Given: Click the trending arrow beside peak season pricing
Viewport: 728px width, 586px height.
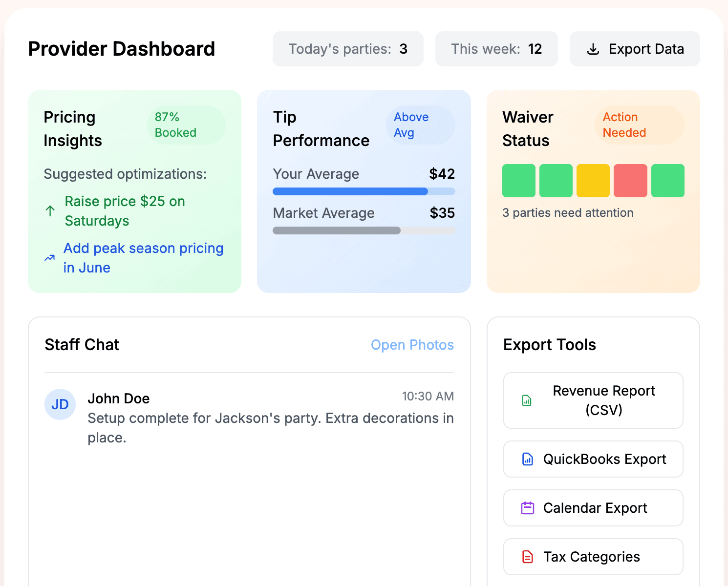Looking at the screenshot, I should coord(50,258).
